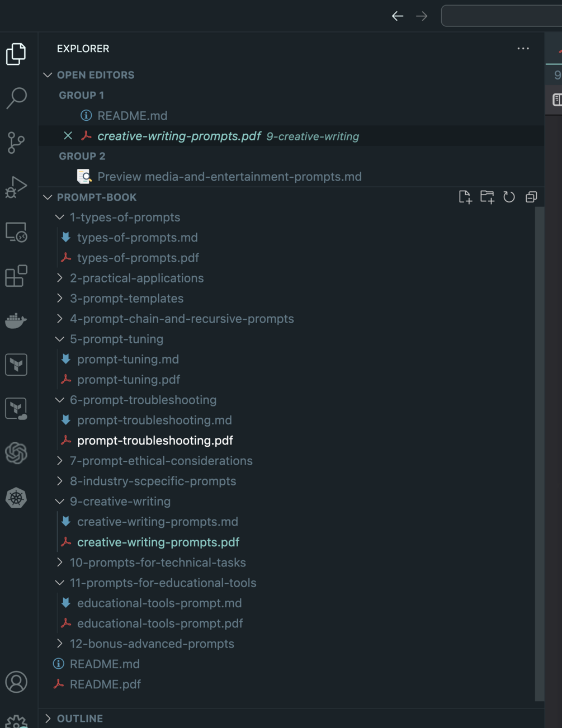Open the Extensions view
562x728 pixels.
(16, 276)
